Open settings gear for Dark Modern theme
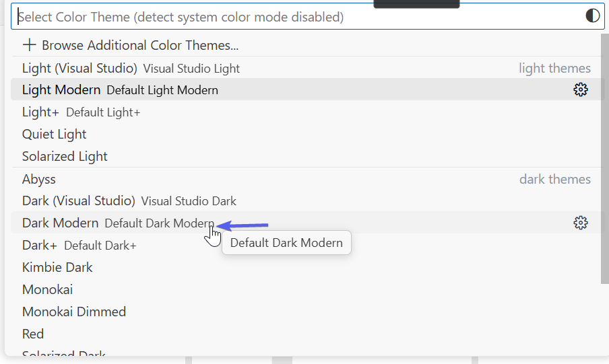The width and height of the screenshot is (609, 364). pyautogui.click(x=580, y=223)
